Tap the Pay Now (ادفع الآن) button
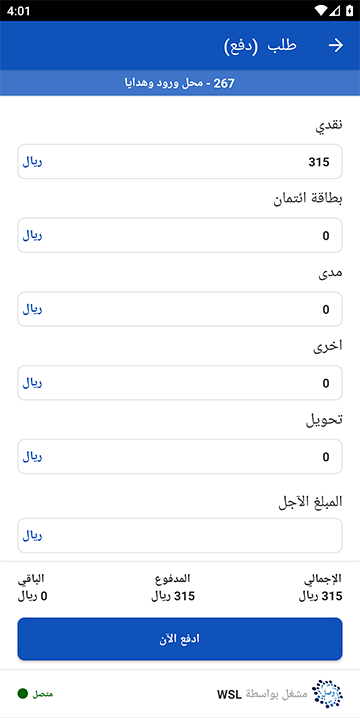Viewport: 360px width, 718px height. click(180, 639)
